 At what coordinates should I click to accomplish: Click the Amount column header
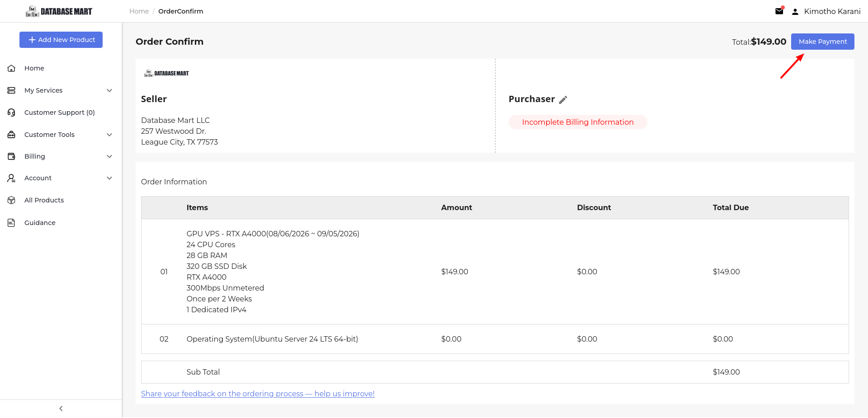coord(457,207)
